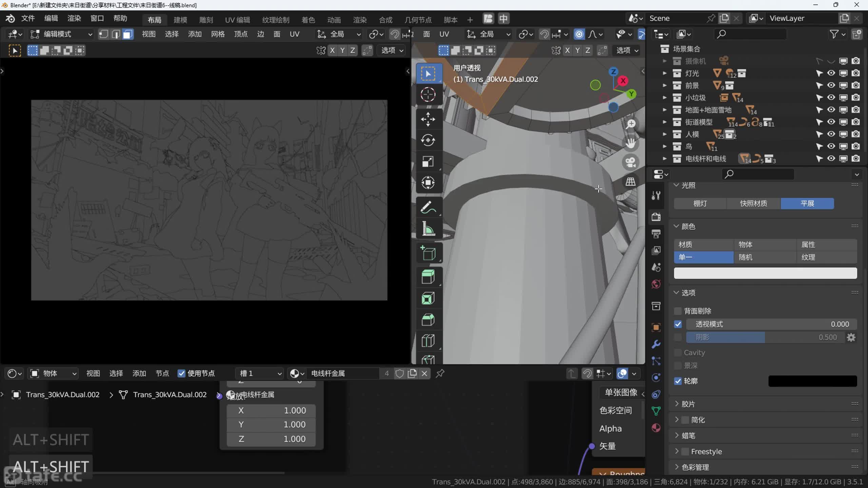Select the Annotate pencil tool
This screenshot has height=488, width=868.
[428, 207]
